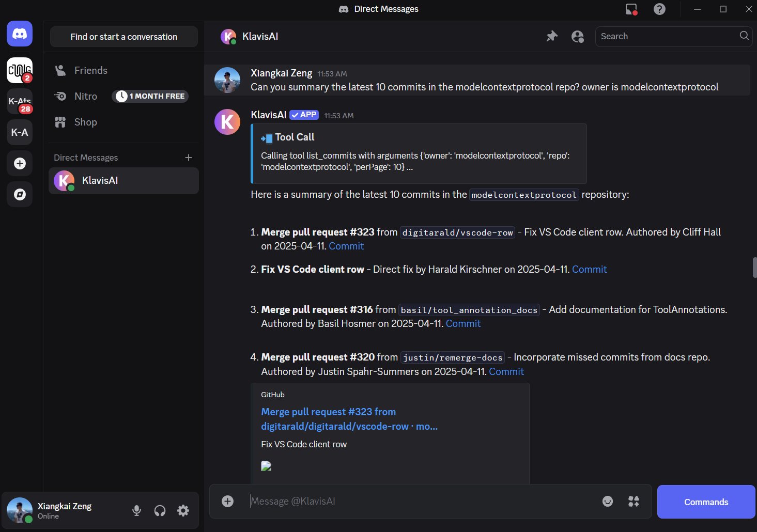Click the Explore Discoverable Servers compass icon

point(20,194)
